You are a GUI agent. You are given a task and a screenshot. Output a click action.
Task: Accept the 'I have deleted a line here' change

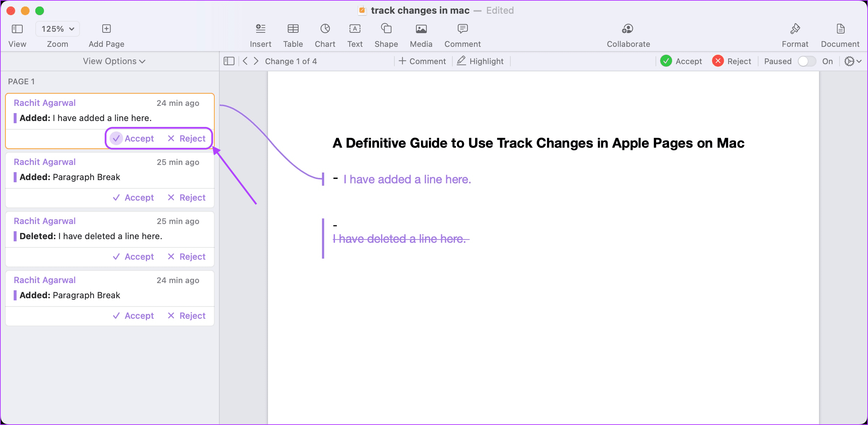(133, 257)
